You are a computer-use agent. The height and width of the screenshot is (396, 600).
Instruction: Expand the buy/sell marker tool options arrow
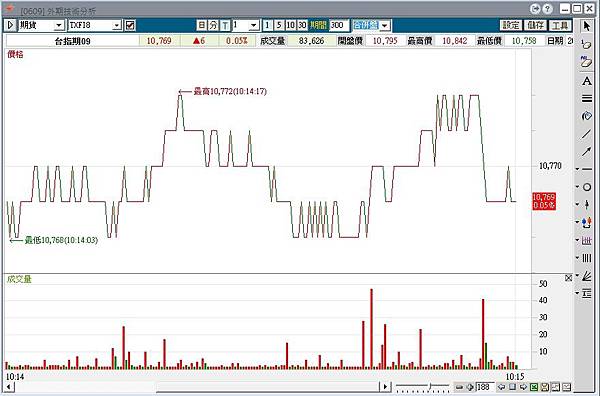click(577, 222)
